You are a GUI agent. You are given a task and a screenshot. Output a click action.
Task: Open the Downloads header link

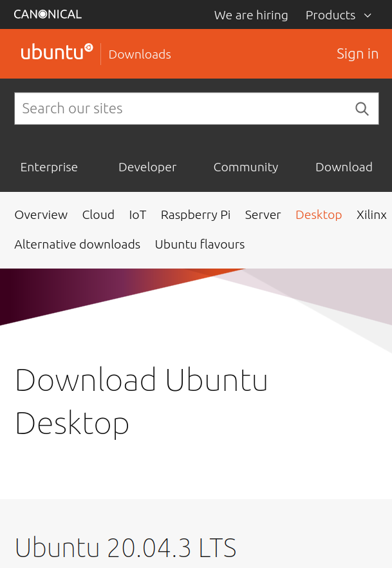(x=140, y=54)
